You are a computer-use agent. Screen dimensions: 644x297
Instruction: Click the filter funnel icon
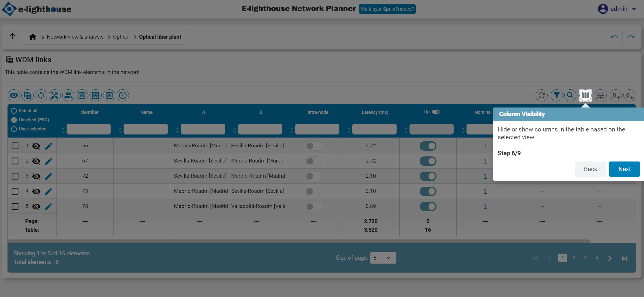[x=557, y=95]
